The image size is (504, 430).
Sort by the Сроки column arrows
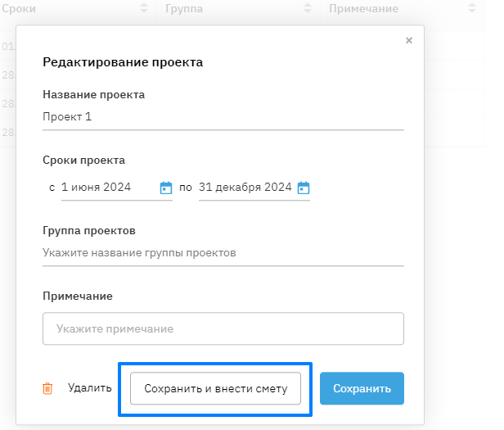point(145,9)
